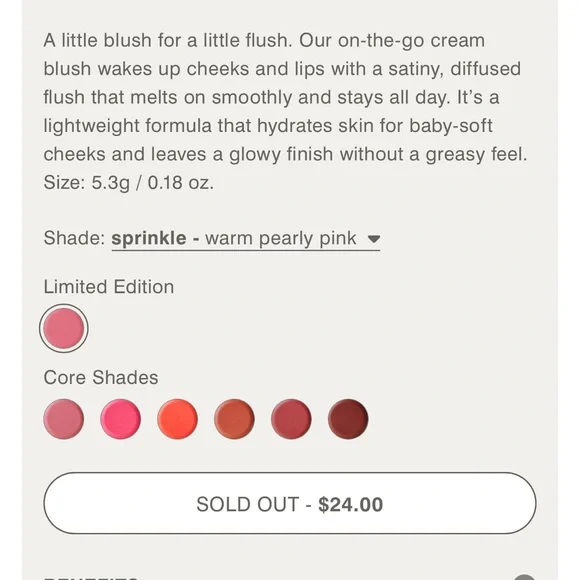Click the round gray icon beside BENEFITS
This screenshot has width=580, height=580.
(x=524, y=577)
